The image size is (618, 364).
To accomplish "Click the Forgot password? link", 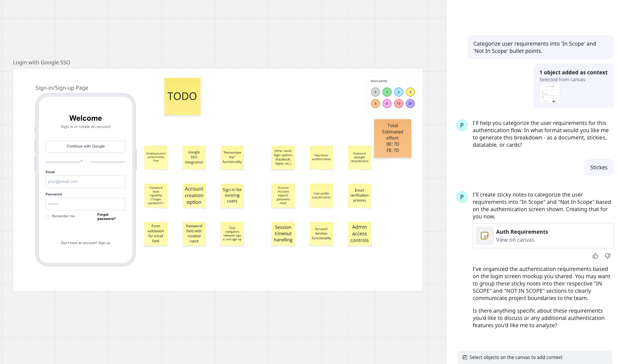I will pyautogui.click(x=106, y=216).
